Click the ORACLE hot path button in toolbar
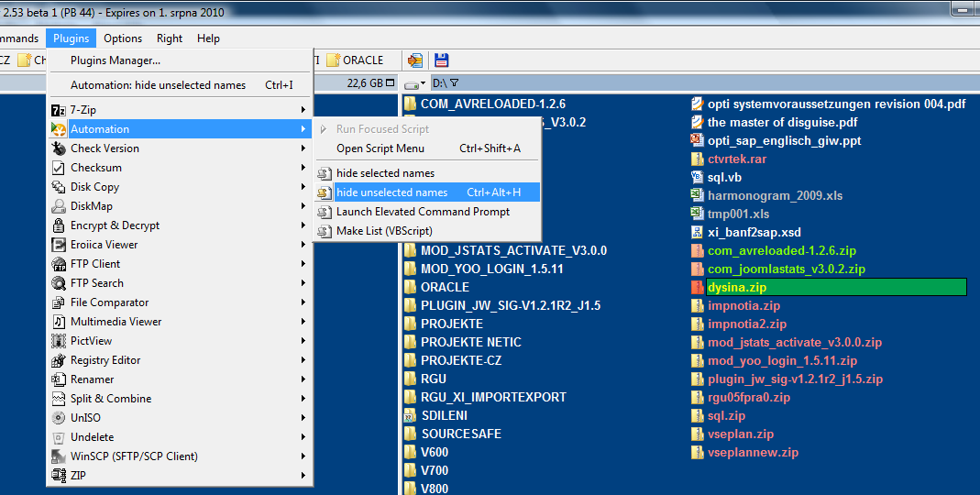The image size is (980, 495). click(355, 60)
